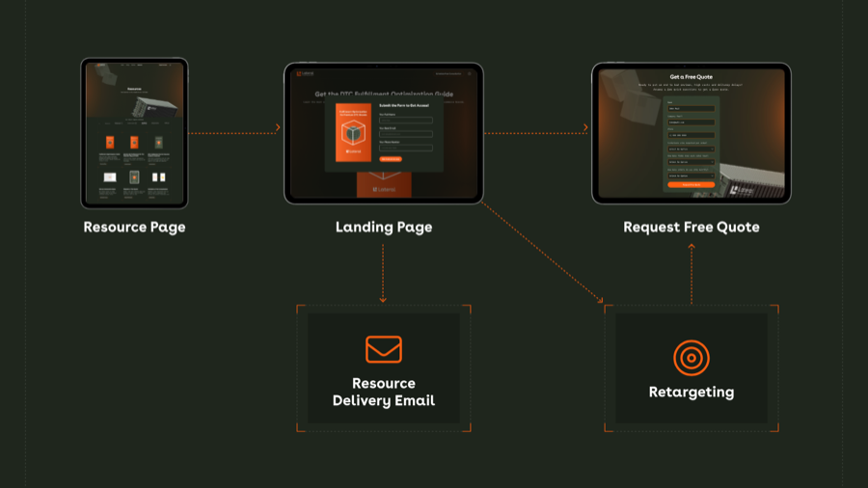Screen dimensions: 868x488
Task: Click the Retargeting bullseye target icon
Action: coord(692,358)
